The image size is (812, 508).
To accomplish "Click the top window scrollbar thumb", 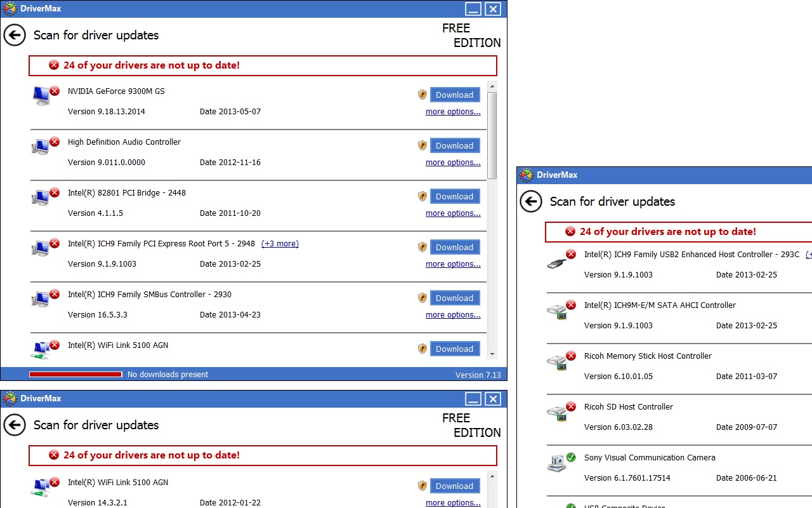I will pos(492,135).
